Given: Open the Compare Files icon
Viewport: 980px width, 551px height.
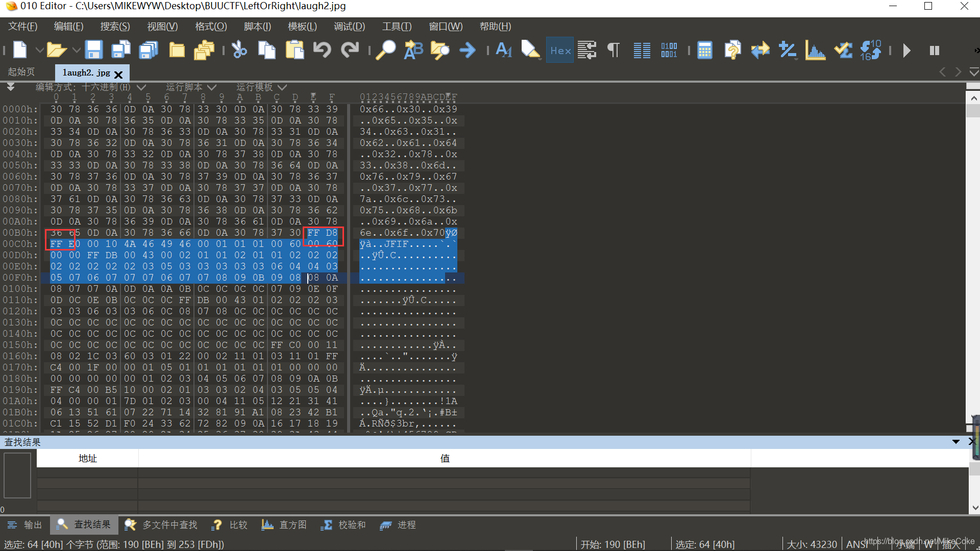Looking at the screenshot, I should [732, 50].
